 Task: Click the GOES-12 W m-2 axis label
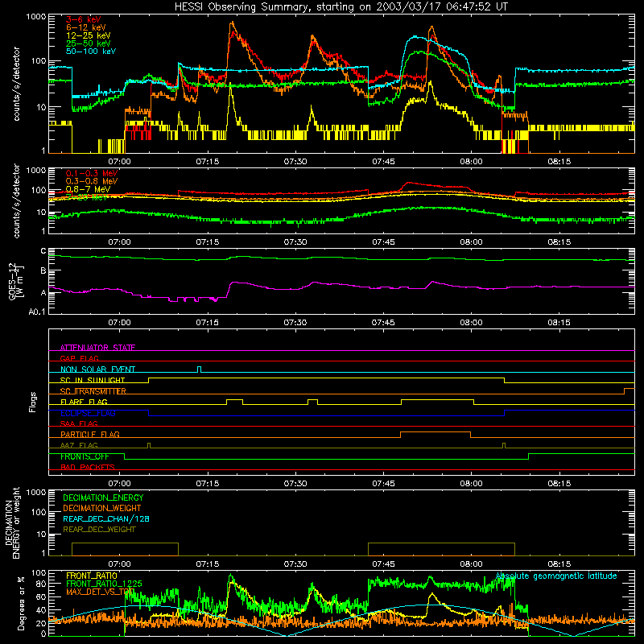[x=16, y=281]
